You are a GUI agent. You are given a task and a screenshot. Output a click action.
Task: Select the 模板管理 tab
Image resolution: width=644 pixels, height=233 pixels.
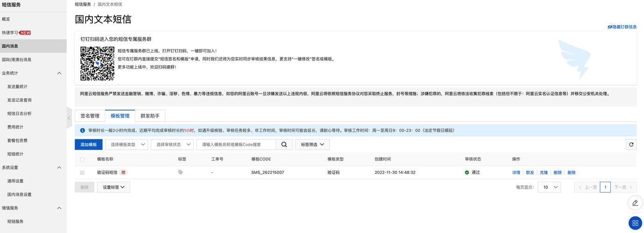(120, 116)
